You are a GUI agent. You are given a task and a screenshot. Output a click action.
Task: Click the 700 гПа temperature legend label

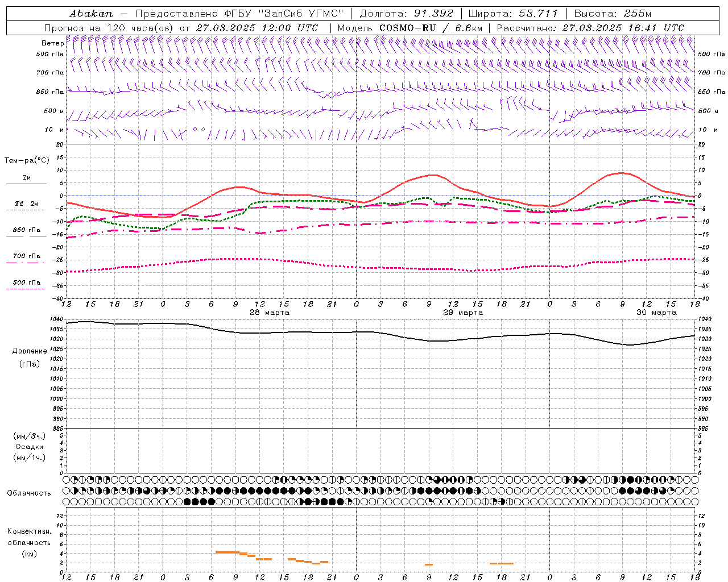click(26, 256)
